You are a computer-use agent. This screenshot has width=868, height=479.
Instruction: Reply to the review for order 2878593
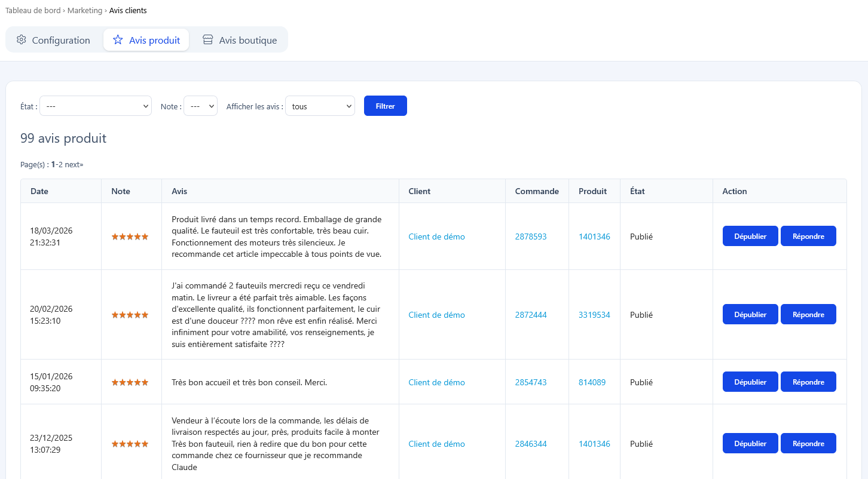coord(808,236)
